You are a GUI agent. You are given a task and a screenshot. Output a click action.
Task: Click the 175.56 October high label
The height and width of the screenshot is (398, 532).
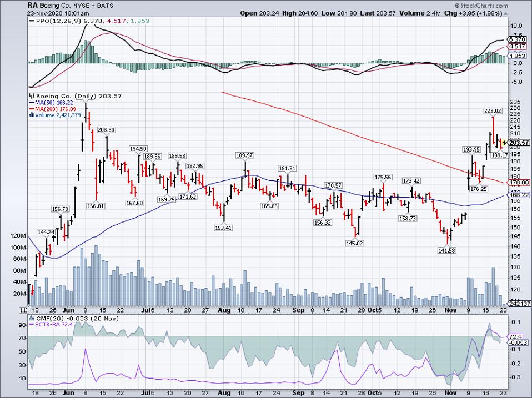coord(383,177)
